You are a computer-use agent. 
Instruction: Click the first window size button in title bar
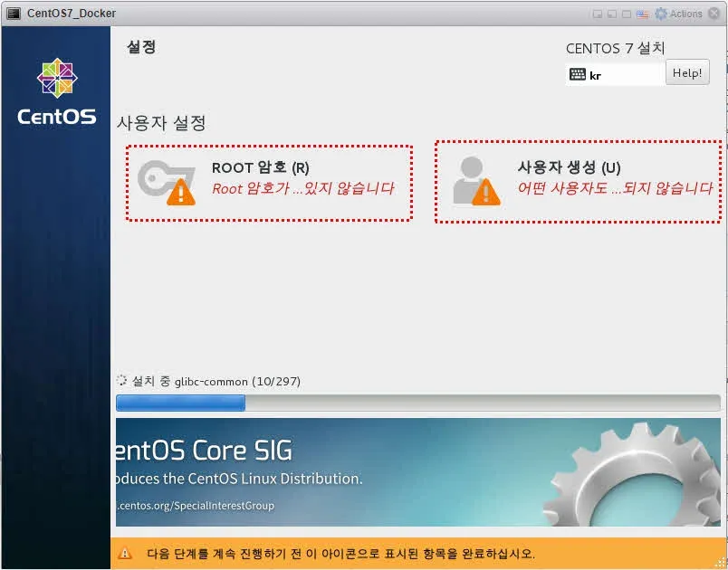pos(598,14)
